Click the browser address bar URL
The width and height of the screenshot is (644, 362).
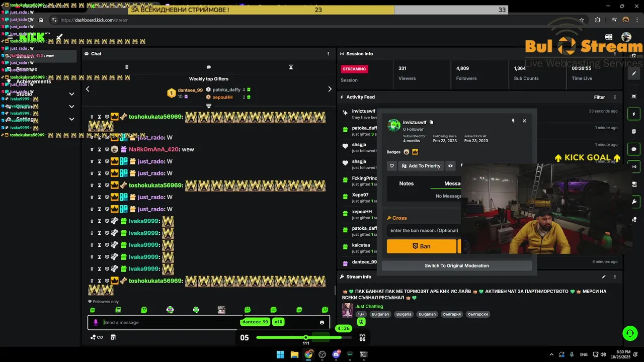click(x=95, y=20)
